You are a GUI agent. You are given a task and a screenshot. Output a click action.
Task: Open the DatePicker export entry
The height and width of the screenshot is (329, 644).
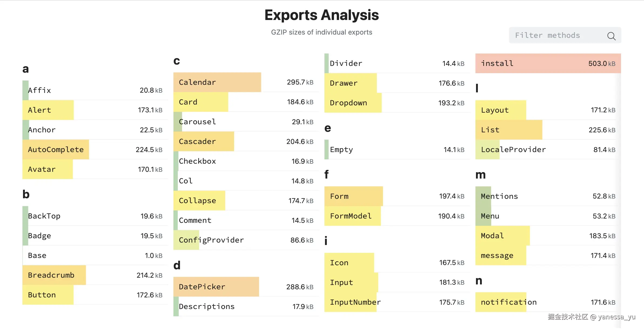coord(216,287)
